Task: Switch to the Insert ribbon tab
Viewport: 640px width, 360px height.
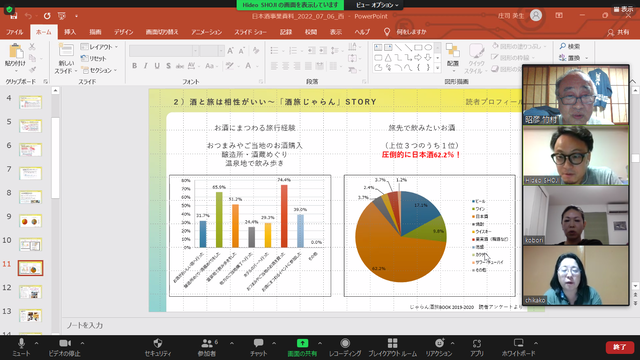Action: pos(70,32)
